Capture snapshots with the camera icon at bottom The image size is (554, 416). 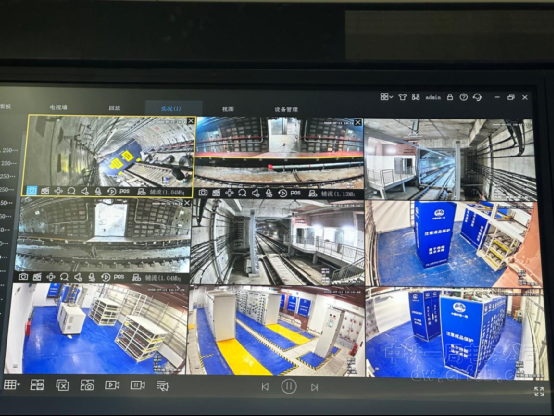coord(87,385)
